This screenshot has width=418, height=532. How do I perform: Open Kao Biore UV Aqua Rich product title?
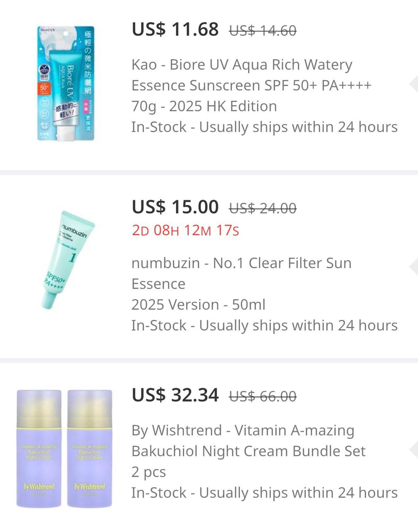click(x=251, y=75)
